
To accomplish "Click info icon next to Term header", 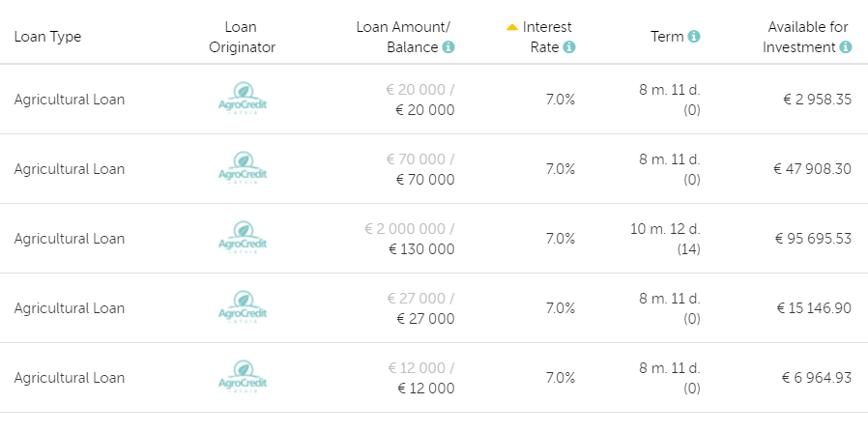I will coord(694,37).
